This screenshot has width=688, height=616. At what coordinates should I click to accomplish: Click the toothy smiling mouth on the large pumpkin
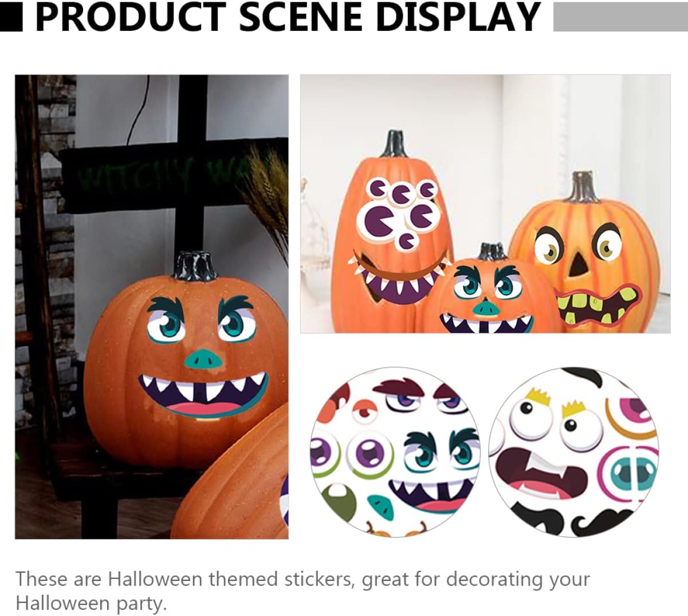[x=203, y=394]
